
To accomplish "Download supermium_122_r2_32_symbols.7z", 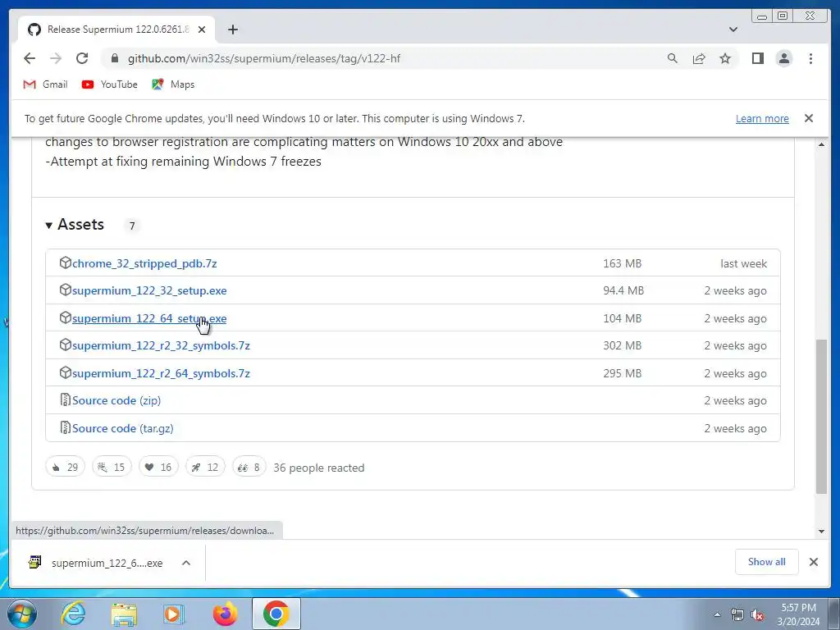I will [161, 345].
